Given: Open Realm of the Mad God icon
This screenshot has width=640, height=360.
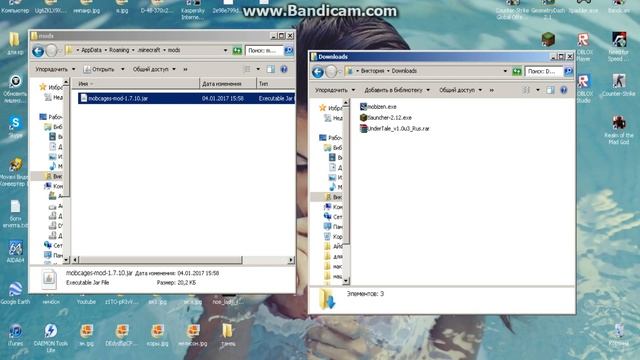Looking at the screenshot, I should [x=619, y=129].
